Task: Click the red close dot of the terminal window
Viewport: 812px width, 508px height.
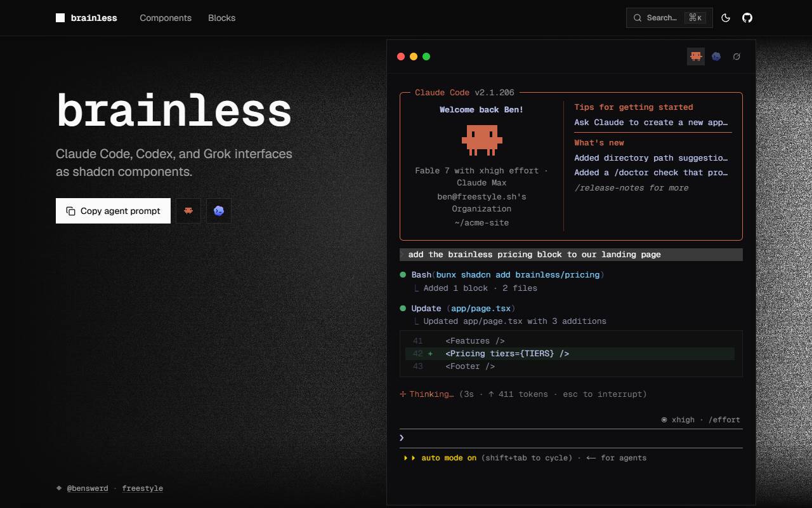Action: click(x=401, y=57)
